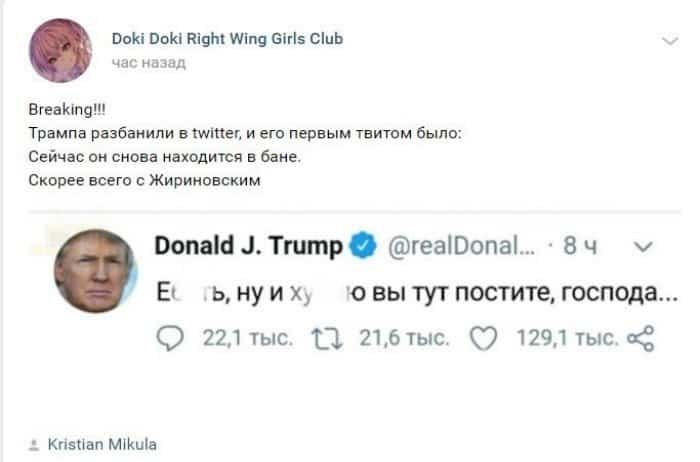Open the tweet's dropdown chevron menu
This screenshot has width=700, height=462.
click(x=643, y=246)
